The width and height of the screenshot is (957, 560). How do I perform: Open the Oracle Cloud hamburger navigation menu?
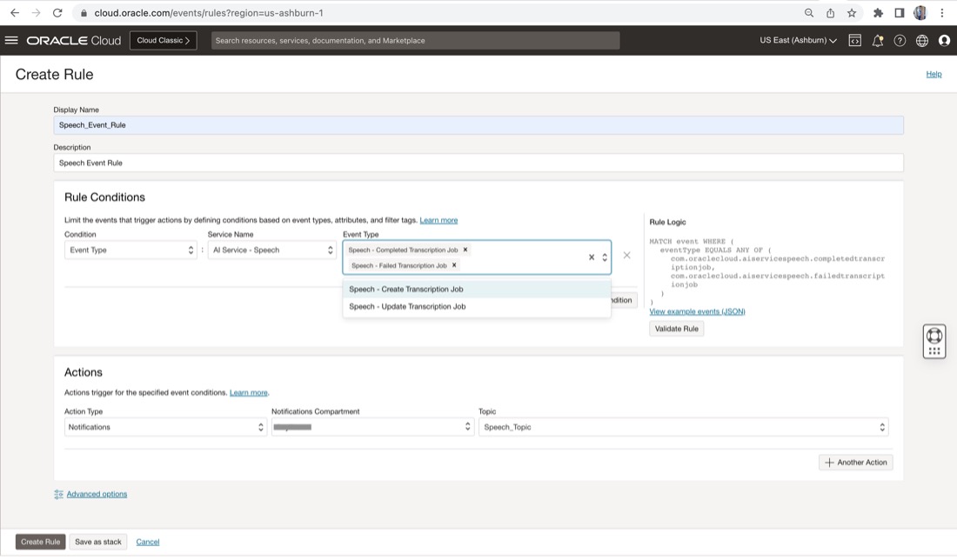[11, 40]
